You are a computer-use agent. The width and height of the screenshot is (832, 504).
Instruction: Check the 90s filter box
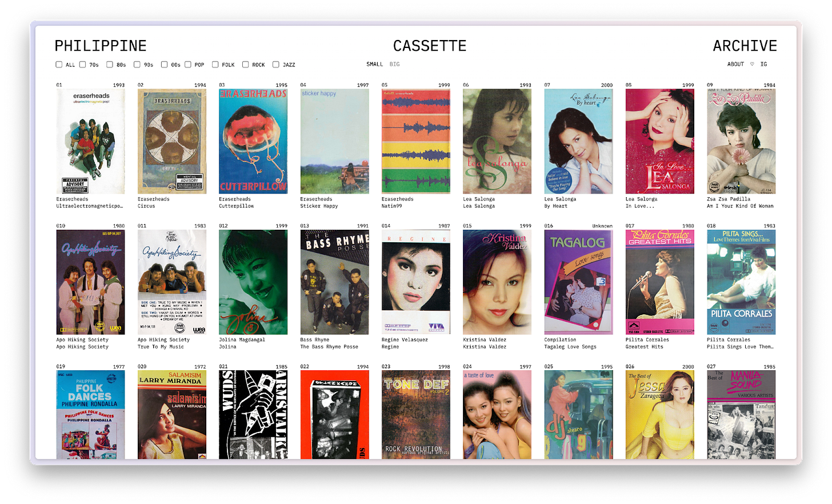point(137,65)
